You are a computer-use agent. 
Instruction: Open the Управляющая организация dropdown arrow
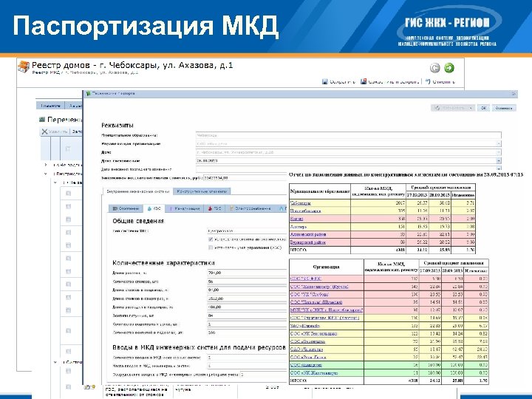coord(499,144)
